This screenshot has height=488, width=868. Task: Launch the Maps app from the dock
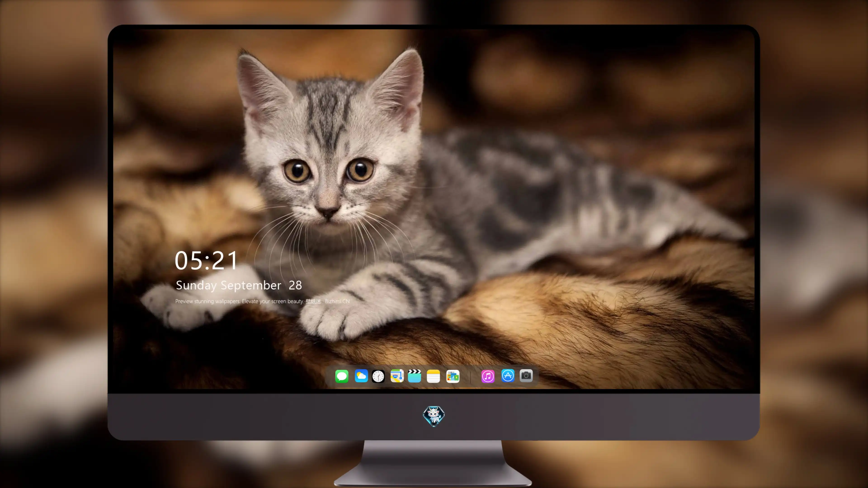click(397, 376)
